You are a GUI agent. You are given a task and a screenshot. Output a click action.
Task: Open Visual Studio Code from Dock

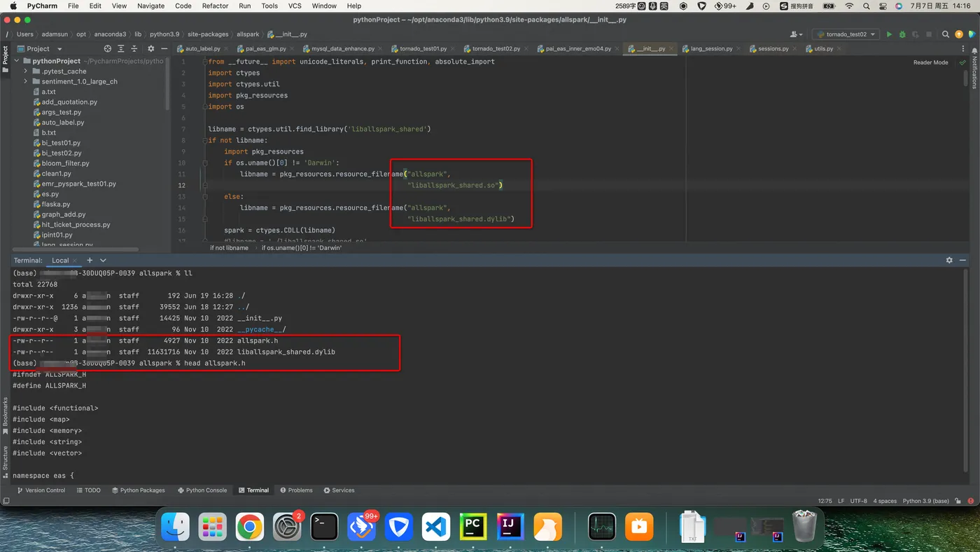(x=435, y=527)
